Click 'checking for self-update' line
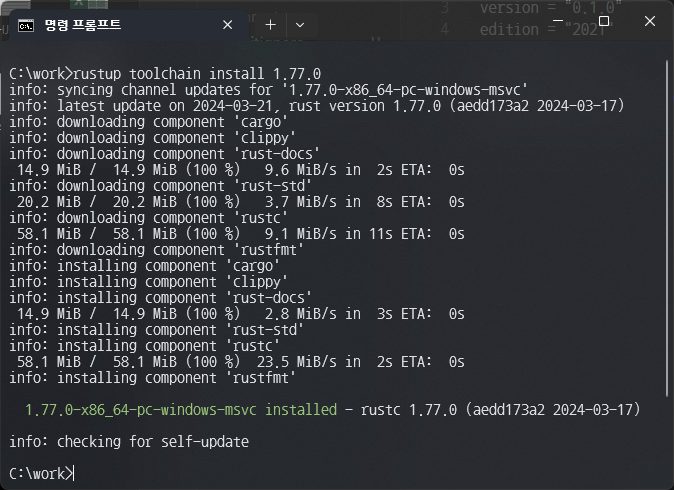Screen dimensions: 674x490 [129, 441]
